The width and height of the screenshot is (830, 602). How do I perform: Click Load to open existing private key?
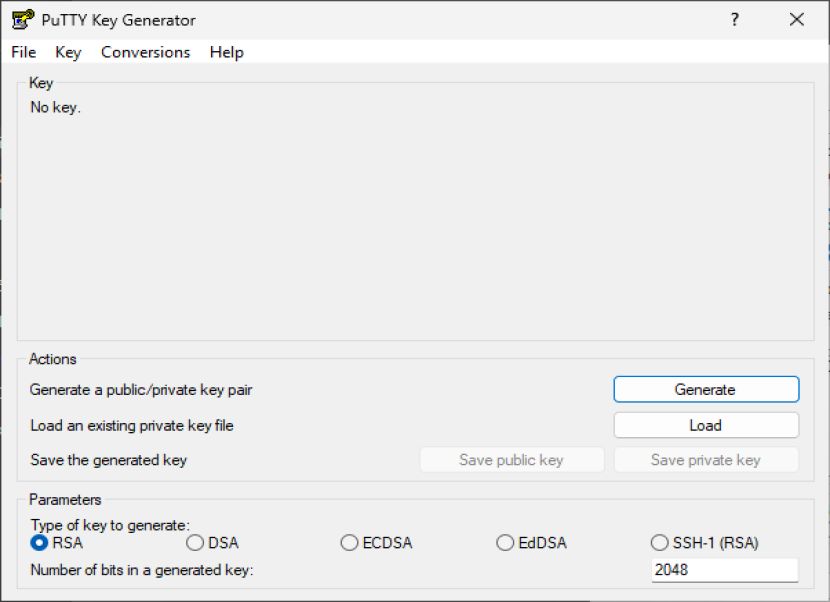coord(706,425)
